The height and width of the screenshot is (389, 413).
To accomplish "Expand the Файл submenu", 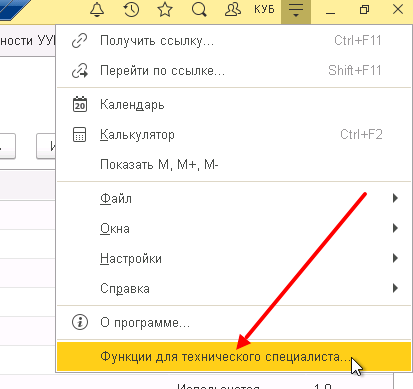I will 234,199.
